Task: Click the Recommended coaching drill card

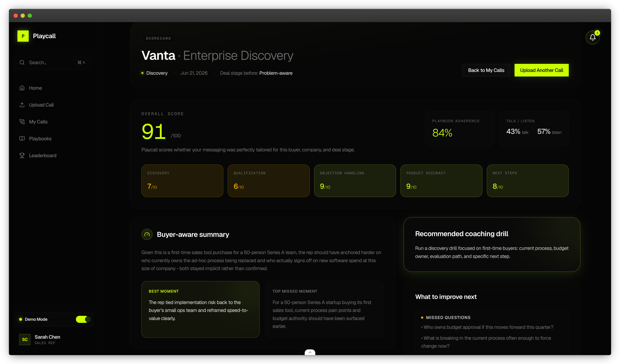Action: [x=492, y=244]
